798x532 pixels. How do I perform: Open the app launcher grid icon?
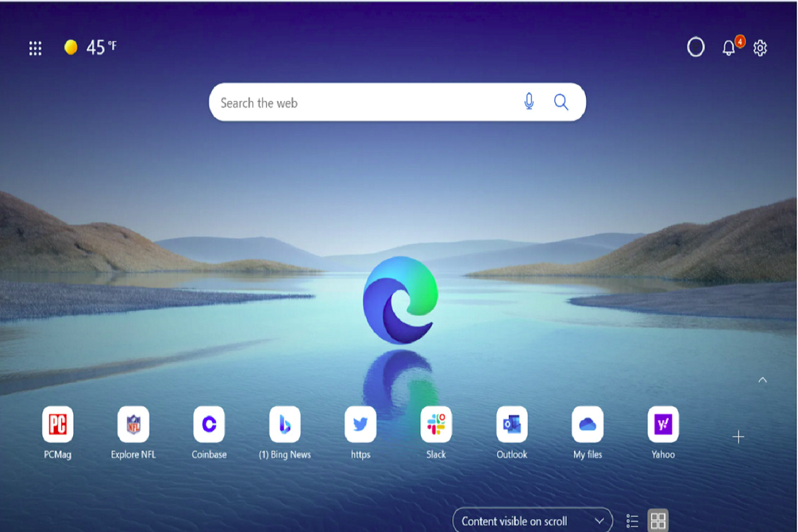click(35, 48)
